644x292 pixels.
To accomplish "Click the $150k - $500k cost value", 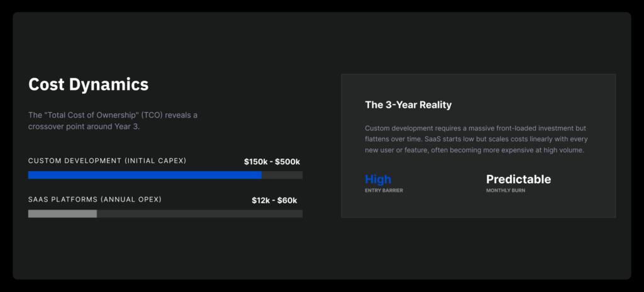I will [x=272, y=162].
